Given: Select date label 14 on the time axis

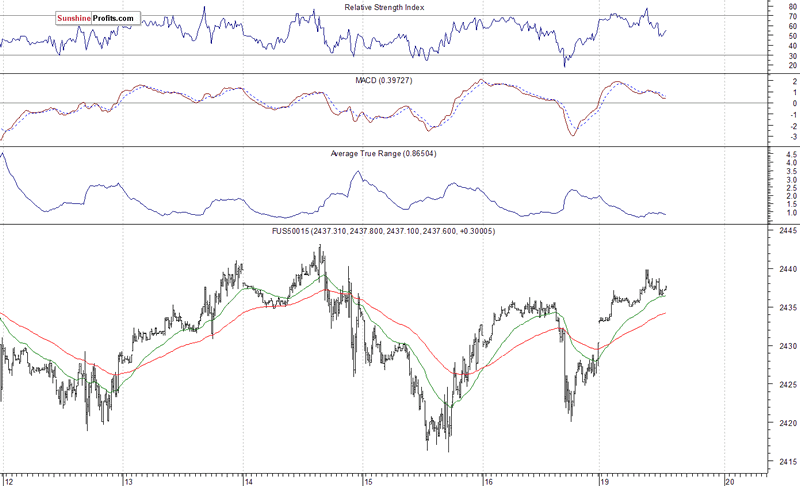Looking at the screenshot, I should click(249, 481).
